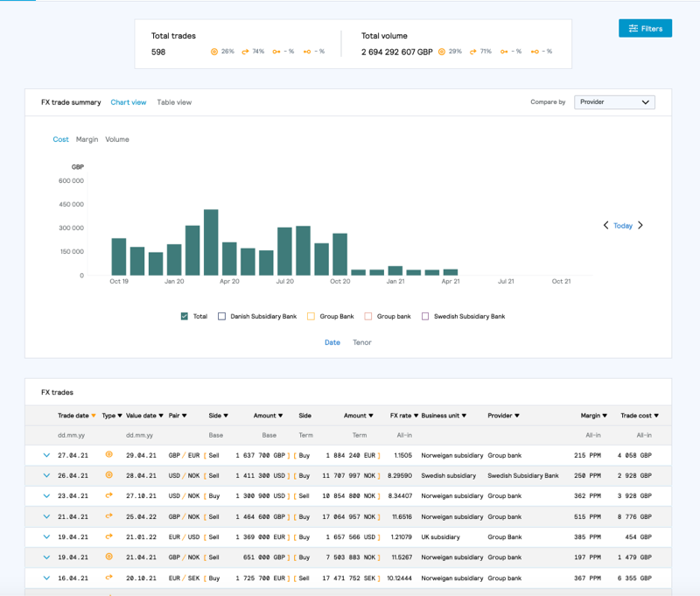This screenshot has height=596, width=700.
Task: Select the spot trade type icon for row 27.04.21
Action: point(109,454)
